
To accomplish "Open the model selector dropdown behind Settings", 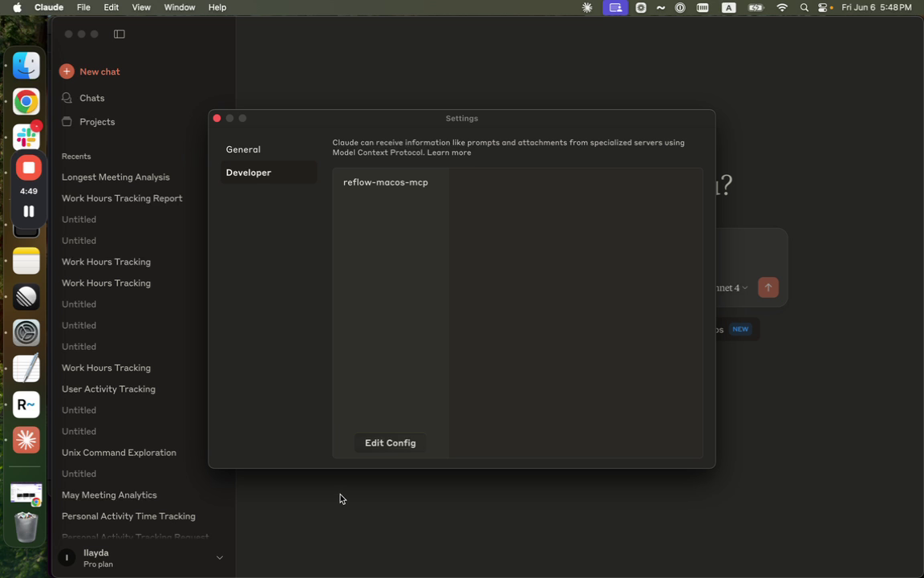I will tap(731, 288).
